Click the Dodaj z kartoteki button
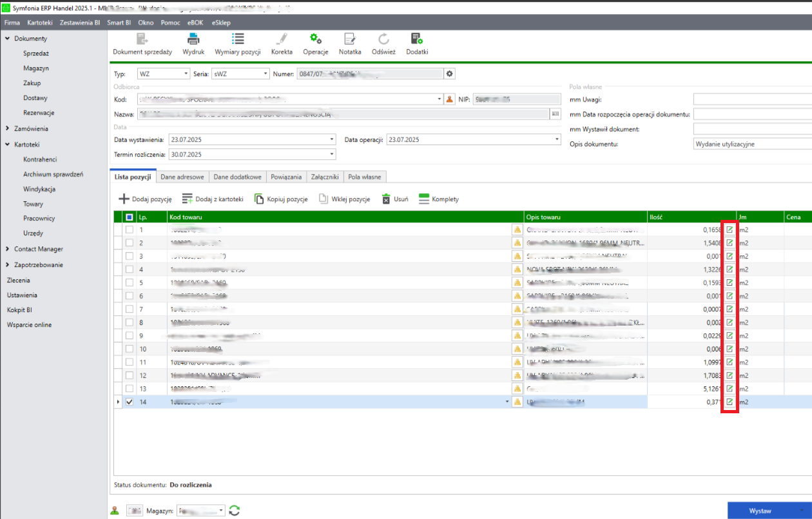The width and height of the screenshot is (812, 519). 213,199
